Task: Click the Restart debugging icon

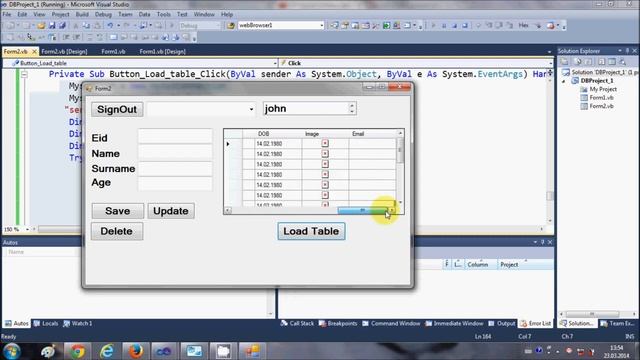Action: click(x=465, y=25)
